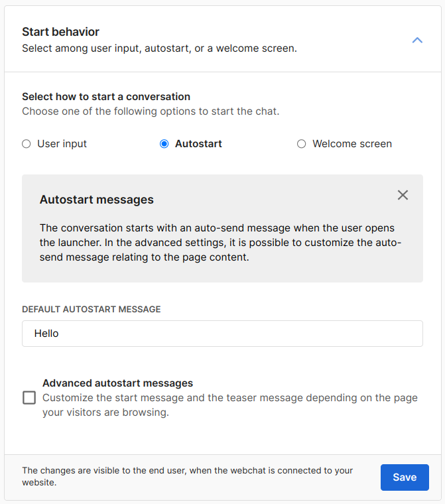Screen dimensions: 445x504
Task: Click the "Select how to start a conversation" heading
Action: 106,97
